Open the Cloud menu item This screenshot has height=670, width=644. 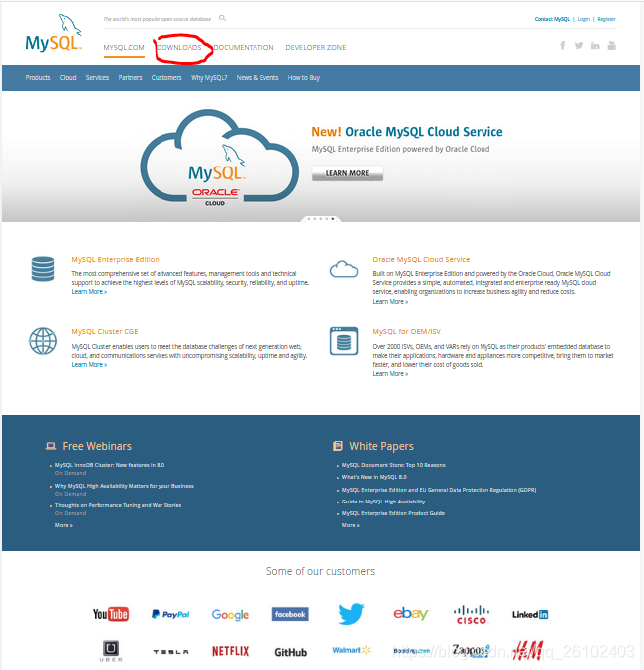pyautogui.click(x=68, y=78)
